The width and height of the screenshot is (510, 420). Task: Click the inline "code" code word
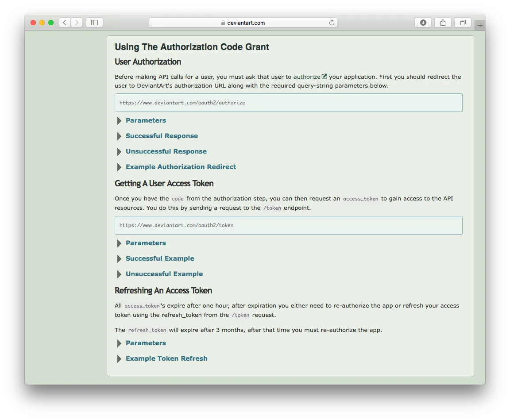[x=178, y=199]
